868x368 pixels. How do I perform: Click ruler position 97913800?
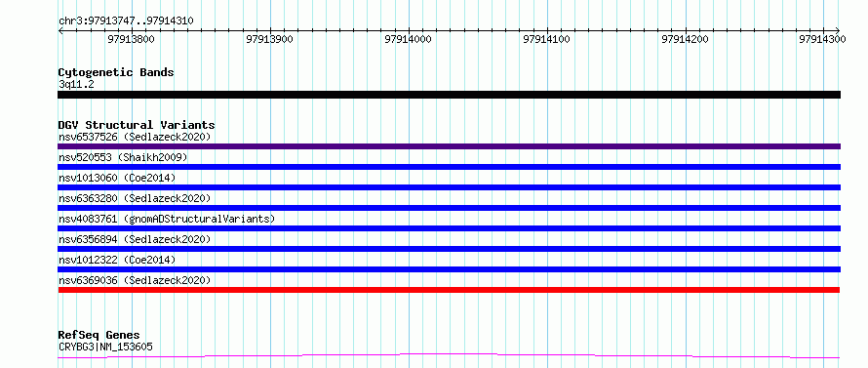132,39
